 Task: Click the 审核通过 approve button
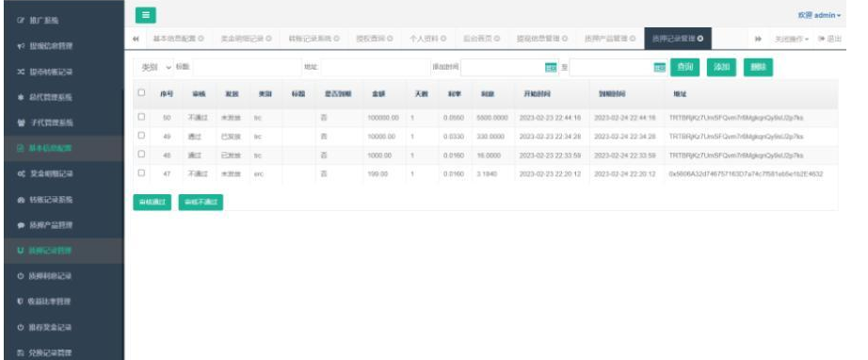153,203
